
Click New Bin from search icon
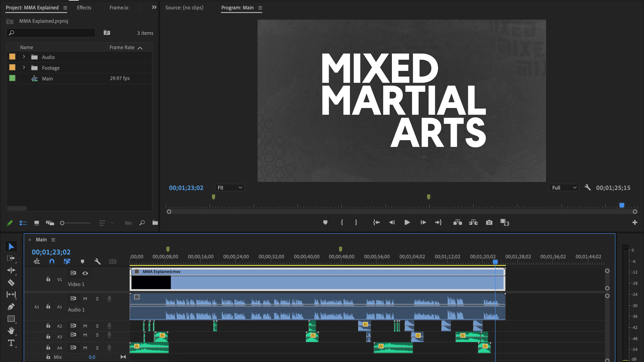point(107,33)
